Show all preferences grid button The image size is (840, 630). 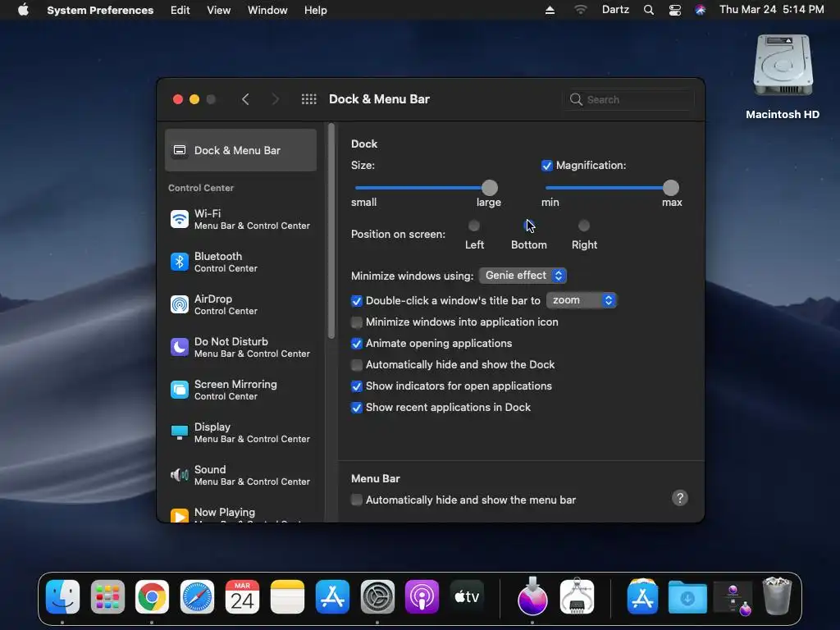coord(308,99)
